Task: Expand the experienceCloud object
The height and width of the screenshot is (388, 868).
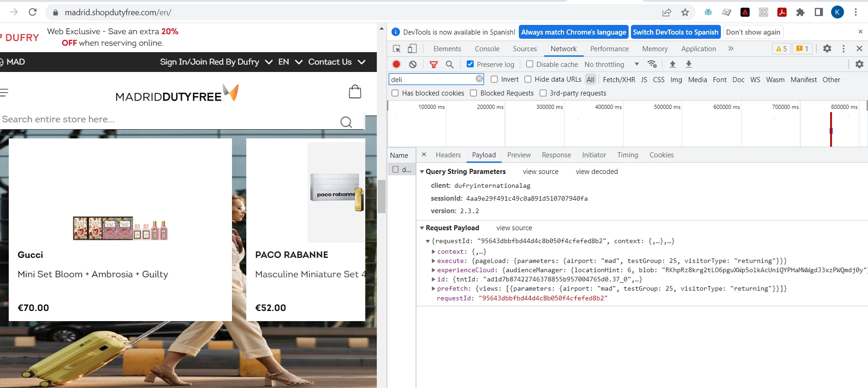Action: coord(434,270)
